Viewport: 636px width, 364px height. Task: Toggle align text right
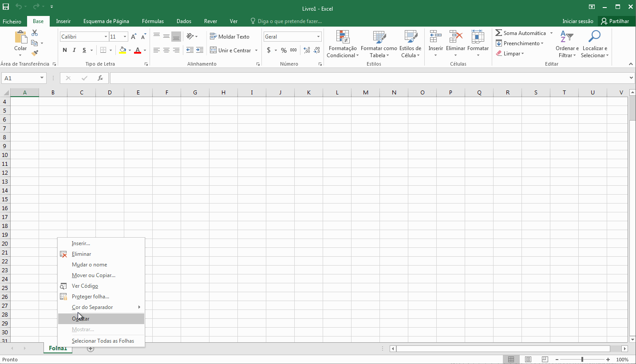pyautogui.click(x=176, y=50)
